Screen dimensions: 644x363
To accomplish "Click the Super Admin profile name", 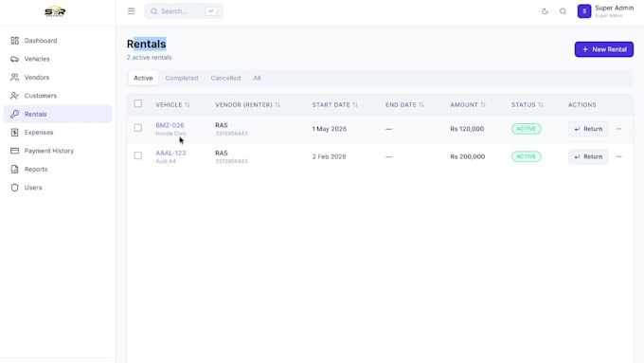I will tap(614, 8).
